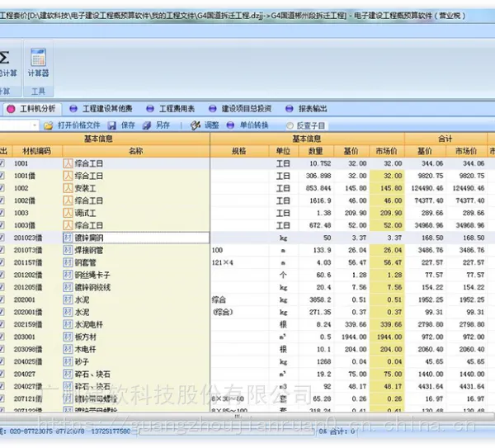Open the 计算器 calculator tool

pos(38,63)
